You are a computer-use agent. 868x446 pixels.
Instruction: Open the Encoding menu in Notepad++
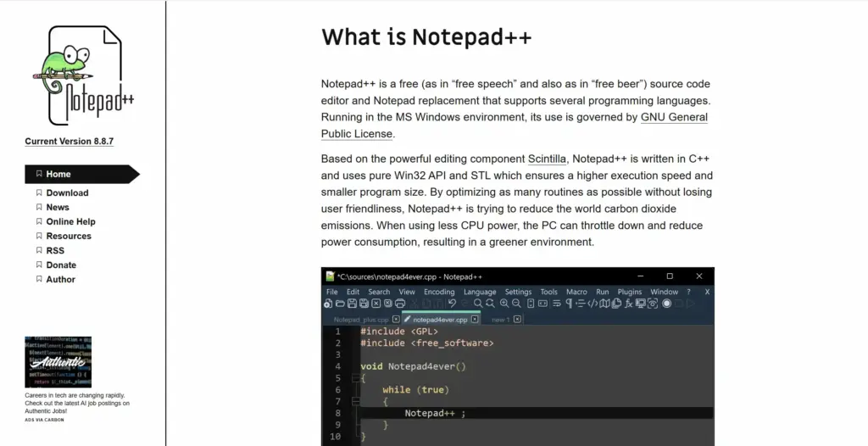[x=439, y=292]
